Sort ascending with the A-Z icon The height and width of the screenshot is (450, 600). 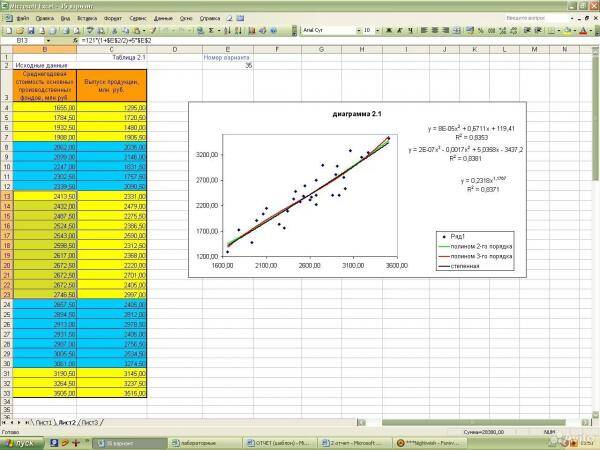click(x=227, y=30)
